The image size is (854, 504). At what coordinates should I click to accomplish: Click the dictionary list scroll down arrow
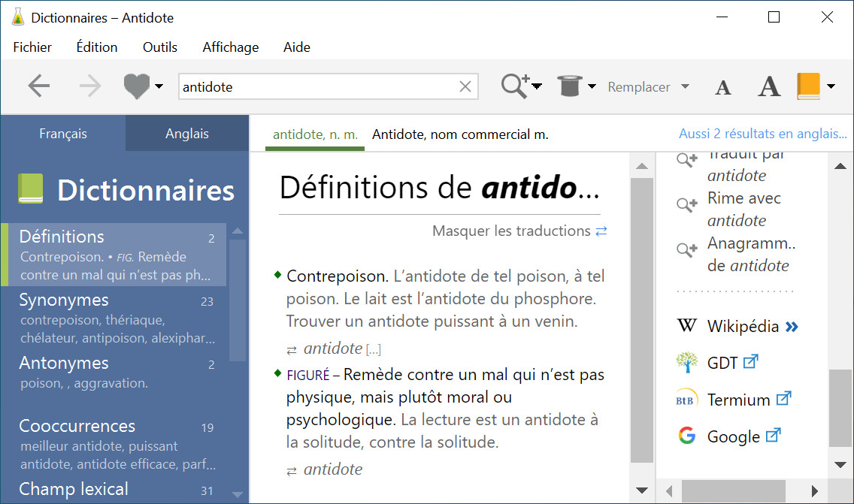click(238, 494)
